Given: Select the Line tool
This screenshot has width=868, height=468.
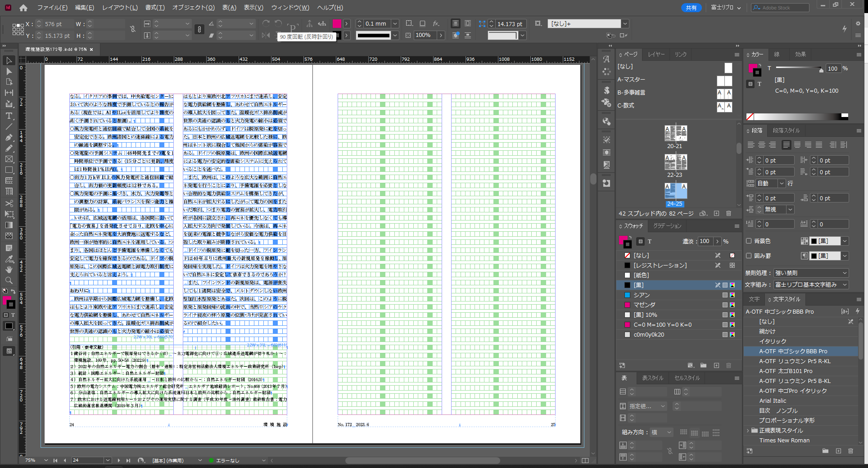Looking at the screenshot, I should [9, 126].
